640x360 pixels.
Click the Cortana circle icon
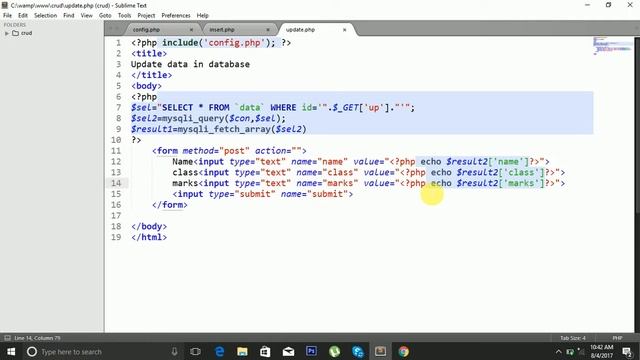pyautogui.click(x=32, y=351)
